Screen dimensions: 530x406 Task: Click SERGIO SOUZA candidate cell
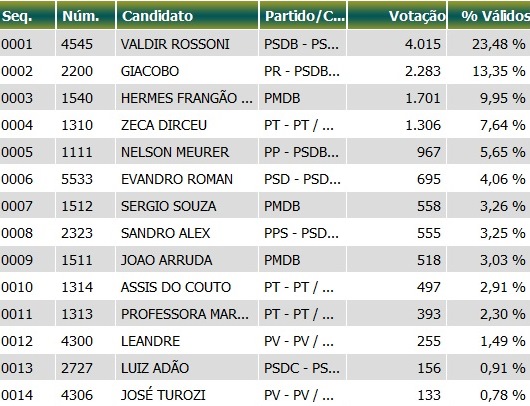[187, 206]
